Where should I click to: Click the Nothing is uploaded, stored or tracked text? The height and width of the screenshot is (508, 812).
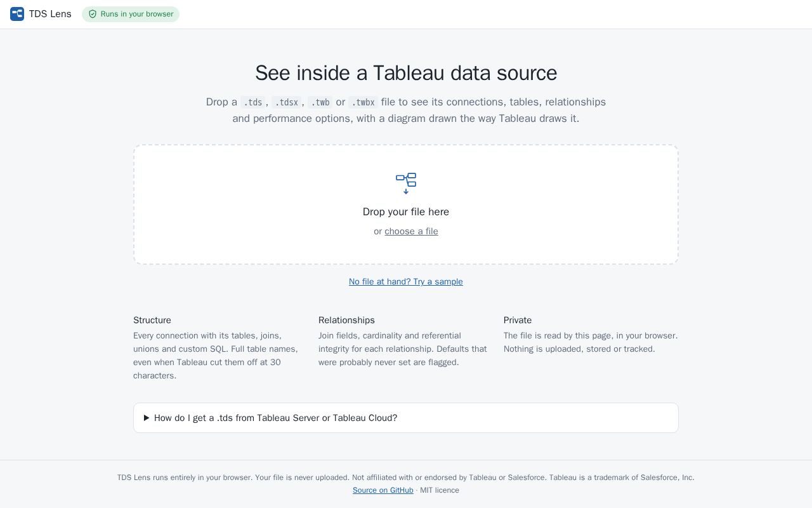[x=579, y=349]
